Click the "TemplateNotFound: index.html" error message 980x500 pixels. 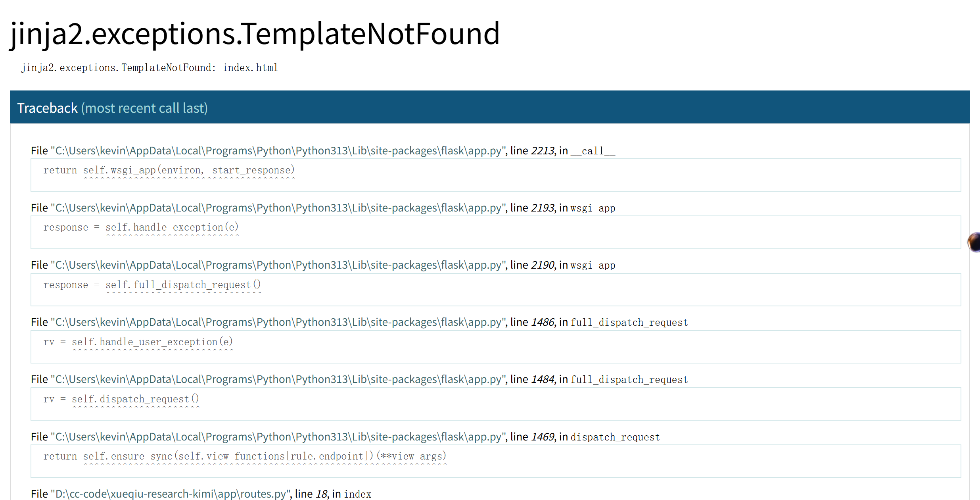(x=149, y=68)
